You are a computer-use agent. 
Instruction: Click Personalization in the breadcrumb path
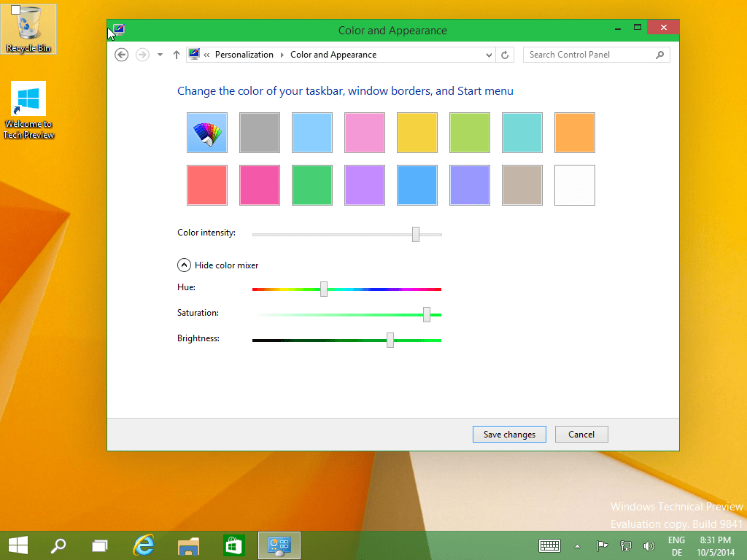(244, 55)
